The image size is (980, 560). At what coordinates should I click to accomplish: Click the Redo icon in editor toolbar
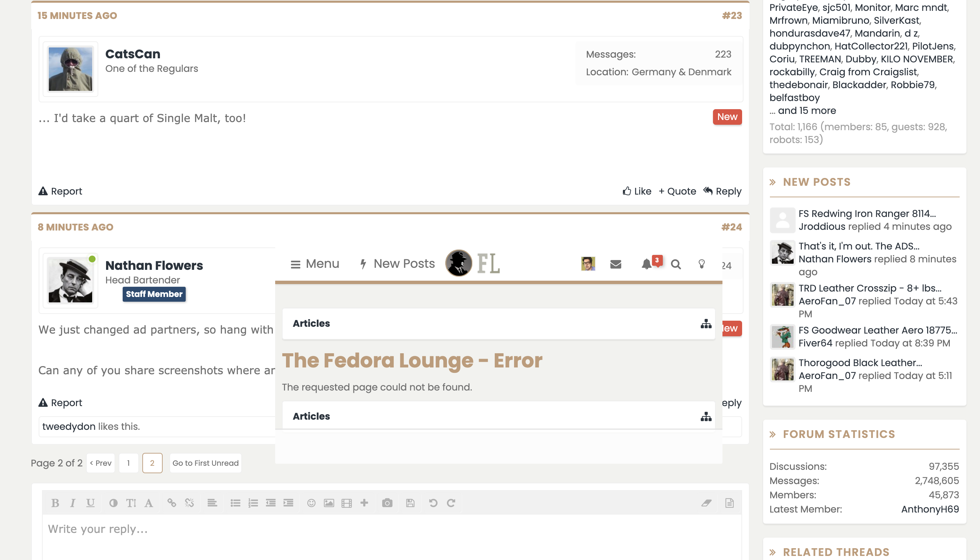452,503
